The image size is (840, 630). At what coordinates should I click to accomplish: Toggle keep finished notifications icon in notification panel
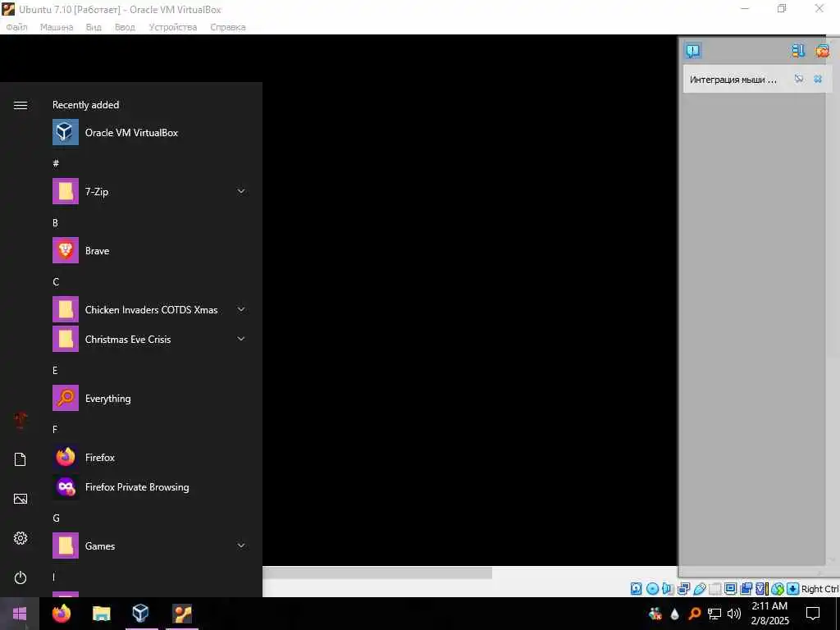click(x=797, y=51)
